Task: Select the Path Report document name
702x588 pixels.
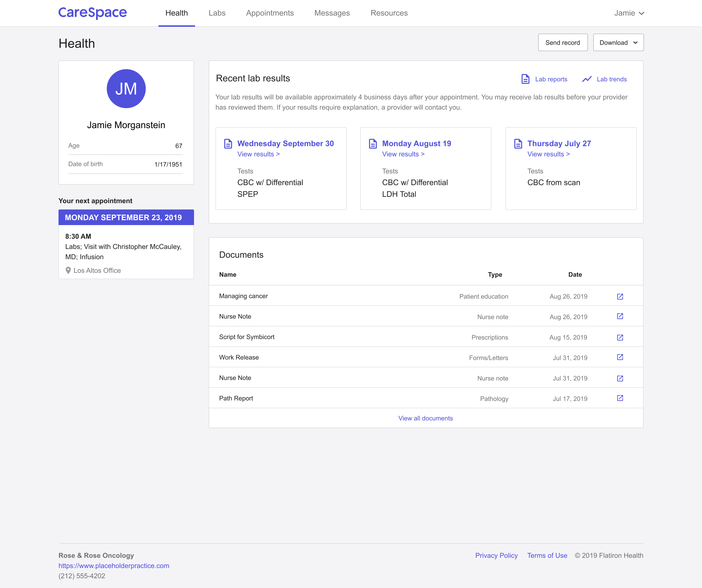Action: [236, 398]
